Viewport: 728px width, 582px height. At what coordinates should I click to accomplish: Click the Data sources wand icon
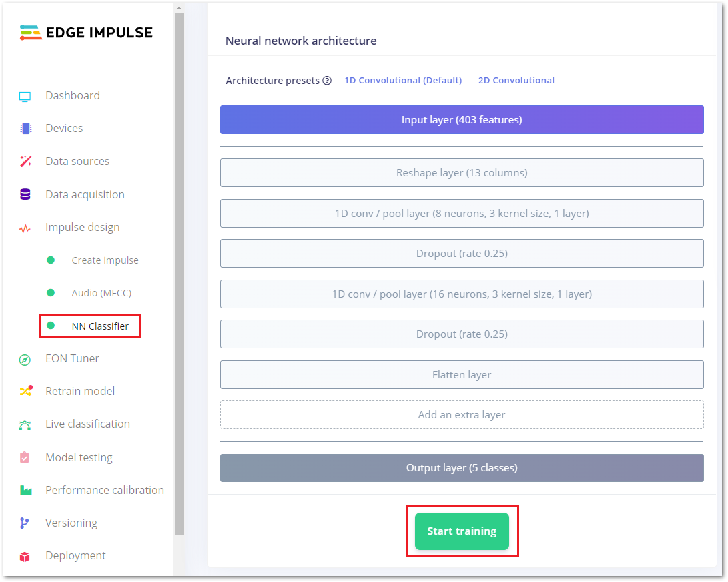coord(25,162)
